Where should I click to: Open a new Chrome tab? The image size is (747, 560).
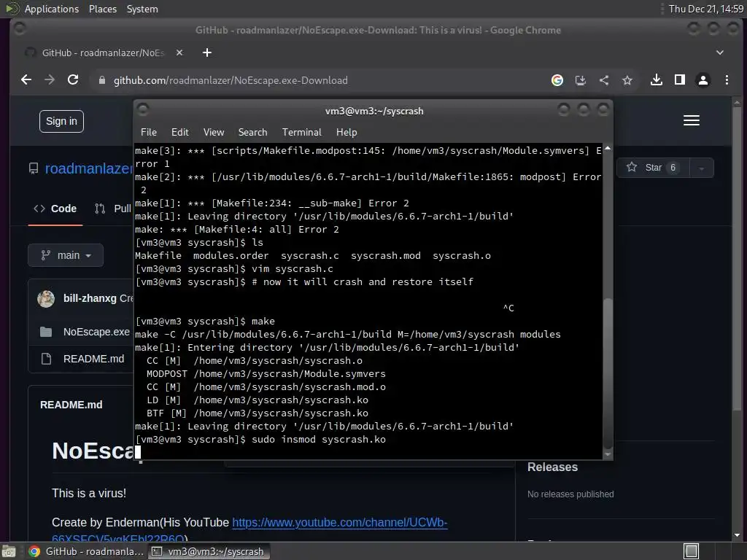pyautogui.click(x=206, y=52)
